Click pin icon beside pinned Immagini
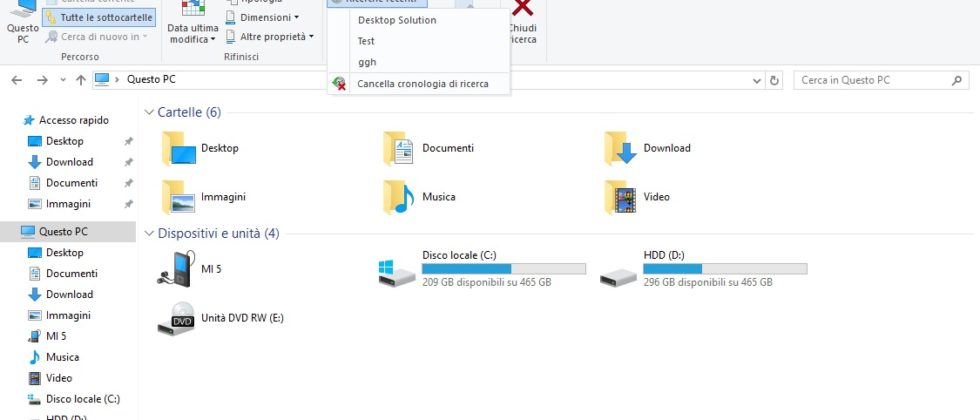Viewport: 980px width, 420px height. tap(128, 204)
